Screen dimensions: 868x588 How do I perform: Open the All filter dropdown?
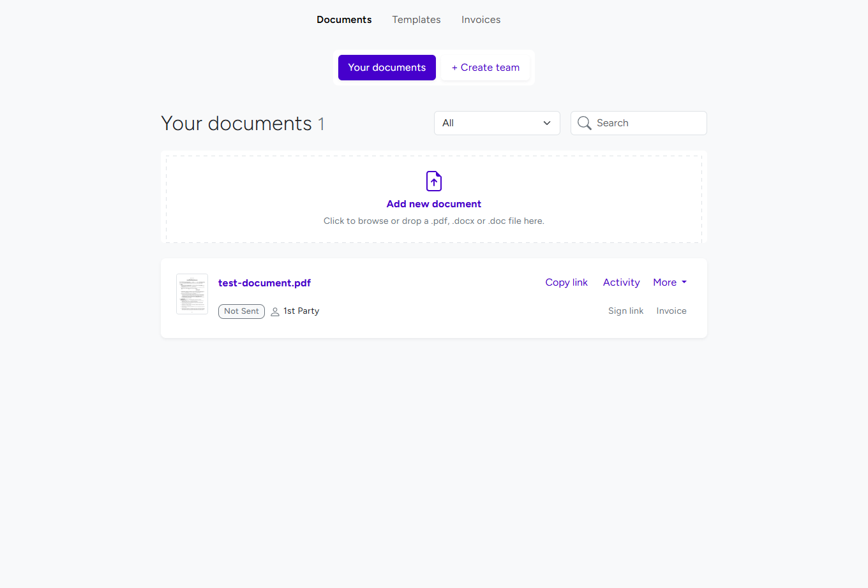coord(497,123)
